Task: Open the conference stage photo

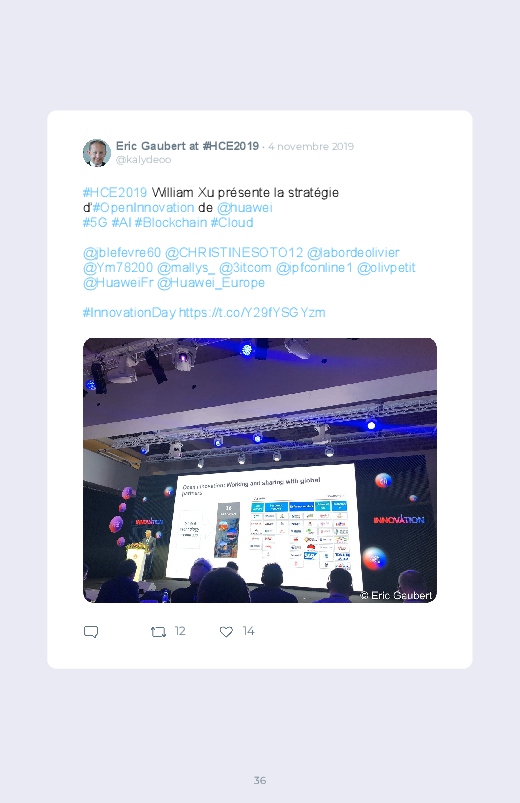Action: pyautogui.click(x=260, y=470)
